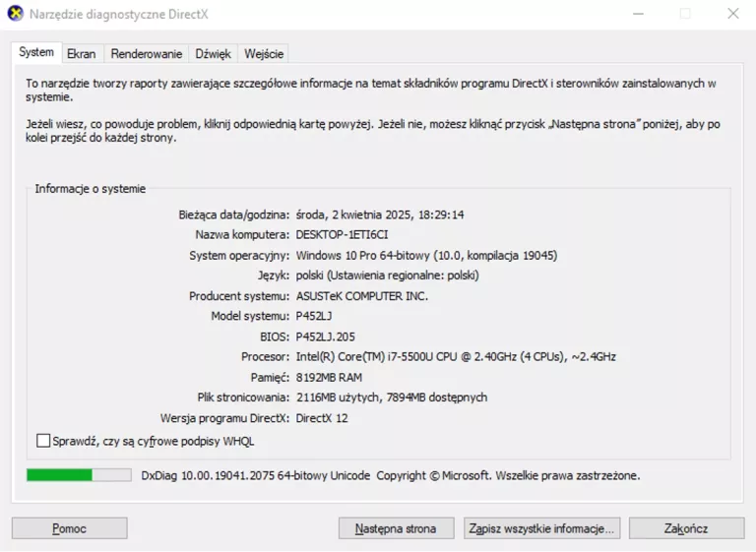Minimize the DirectX diagnostic window
This screenshot has height=552, width=756.
638,14
